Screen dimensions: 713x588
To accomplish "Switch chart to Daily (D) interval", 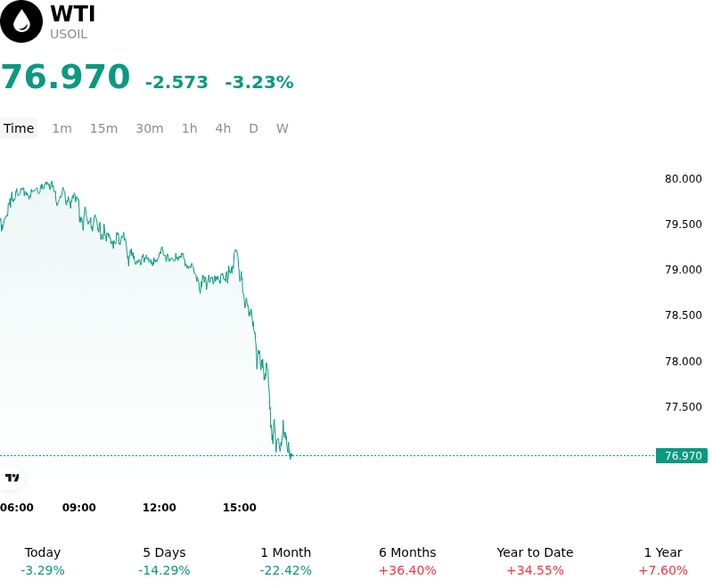I will pos(253,128).
